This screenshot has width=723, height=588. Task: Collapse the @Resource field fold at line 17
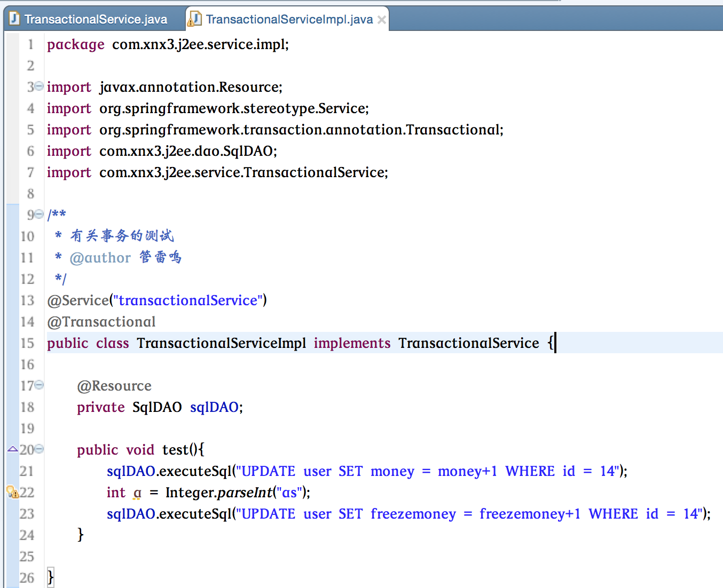tap(39, 385)
